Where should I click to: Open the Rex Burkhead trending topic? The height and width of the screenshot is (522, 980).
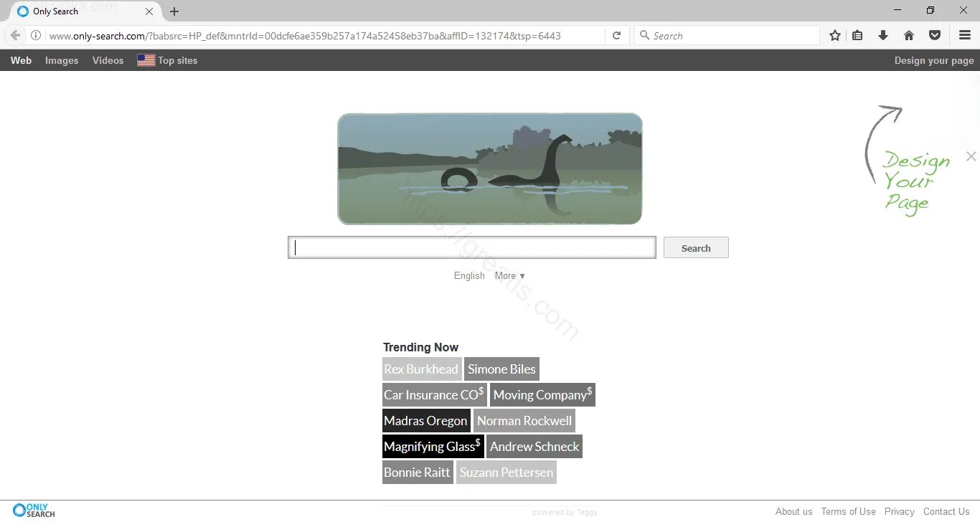click(422, 369)
